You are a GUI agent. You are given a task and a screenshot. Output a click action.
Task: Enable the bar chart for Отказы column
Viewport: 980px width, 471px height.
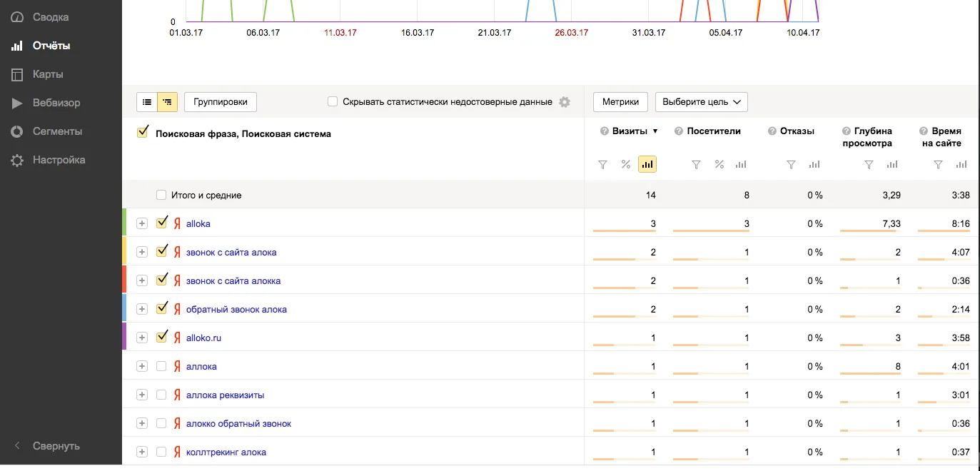(x=814, y=165)
